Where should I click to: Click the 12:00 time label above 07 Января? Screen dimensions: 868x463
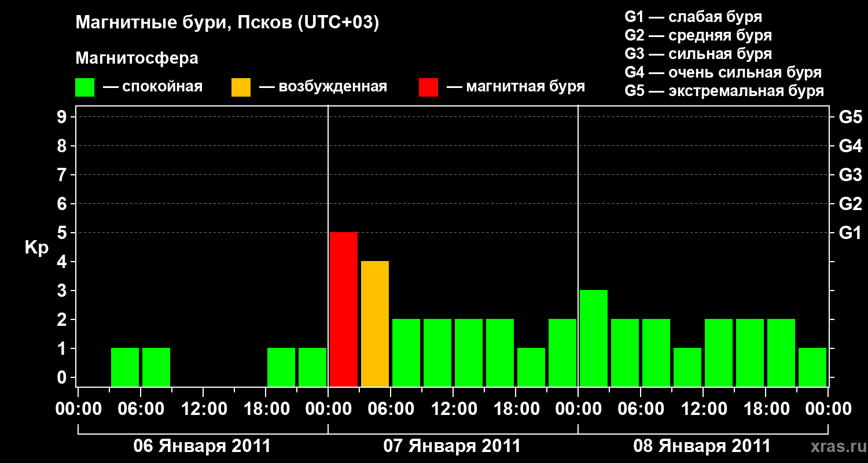[453, 409]
